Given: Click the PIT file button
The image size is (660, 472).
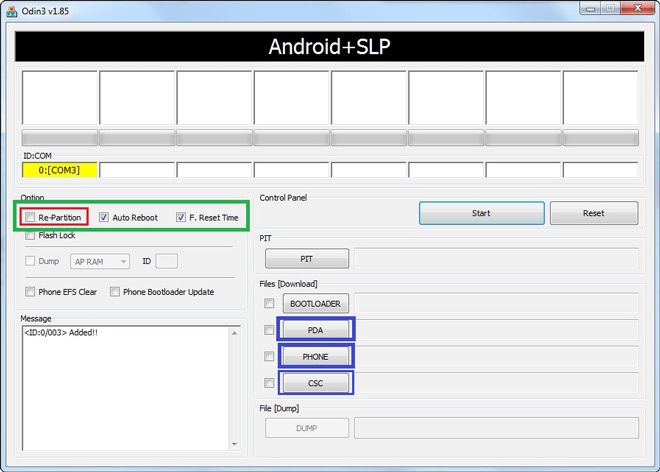Looking at the screenshot, I should (307, 259).
